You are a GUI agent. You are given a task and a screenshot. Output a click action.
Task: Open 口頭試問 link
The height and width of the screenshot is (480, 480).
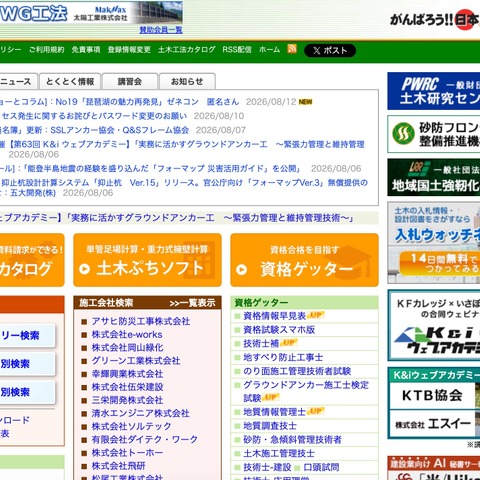point(321,467)
